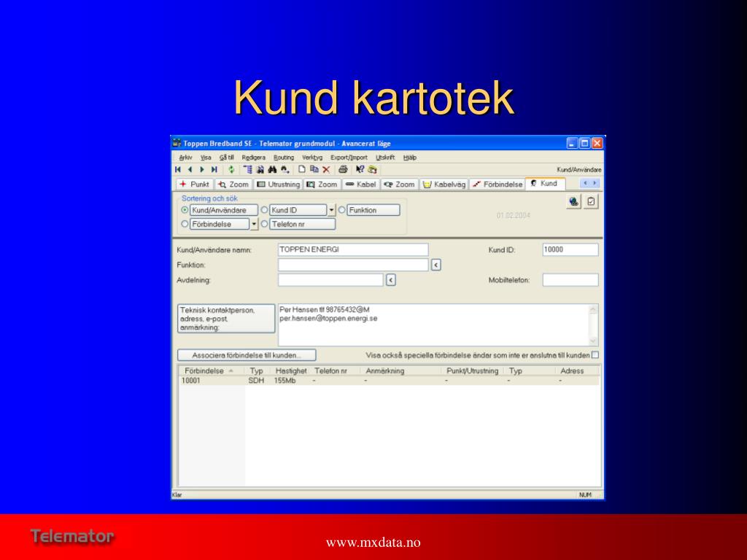Click the yellow icon after help pointer
Screen dimensions: 747x560
point(373,169)
